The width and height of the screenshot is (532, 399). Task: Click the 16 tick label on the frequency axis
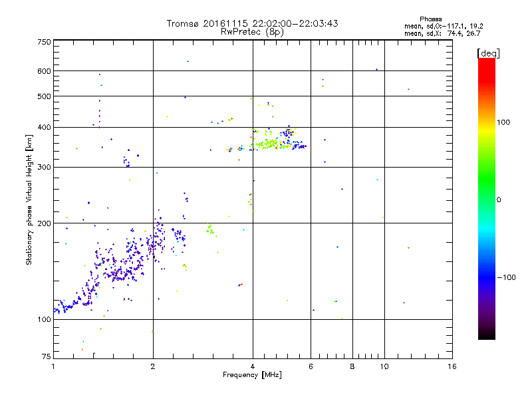452,366
